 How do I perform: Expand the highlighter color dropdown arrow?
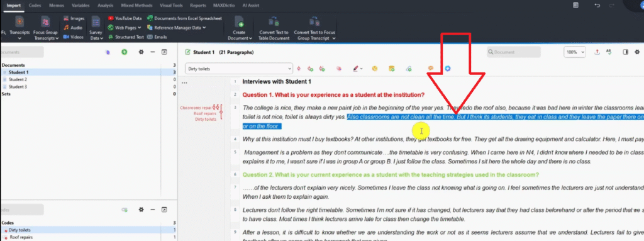coord(362,69)
